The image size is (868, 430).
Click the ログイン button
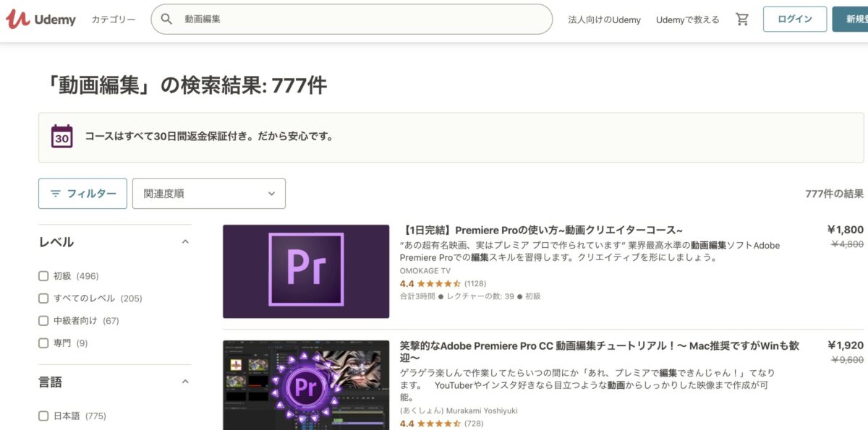[794, 20]
